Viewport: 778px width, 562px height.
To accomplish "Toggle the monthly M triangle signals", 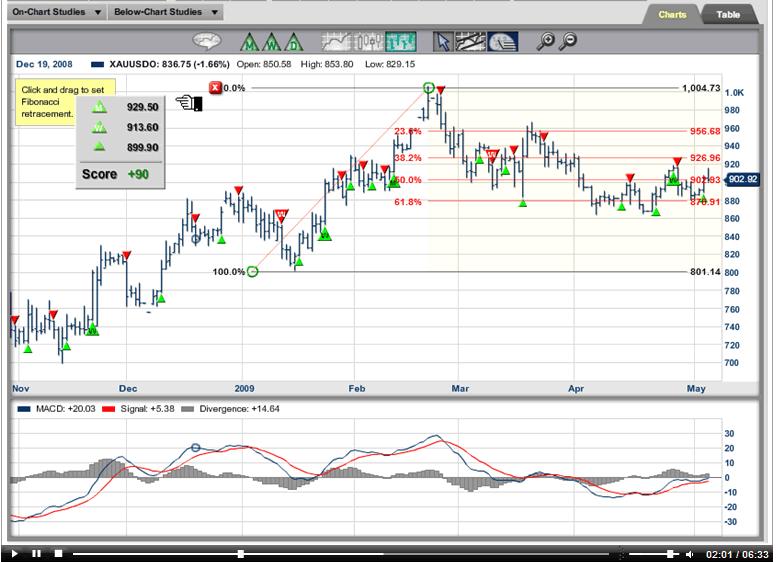I will pos(250,42).
